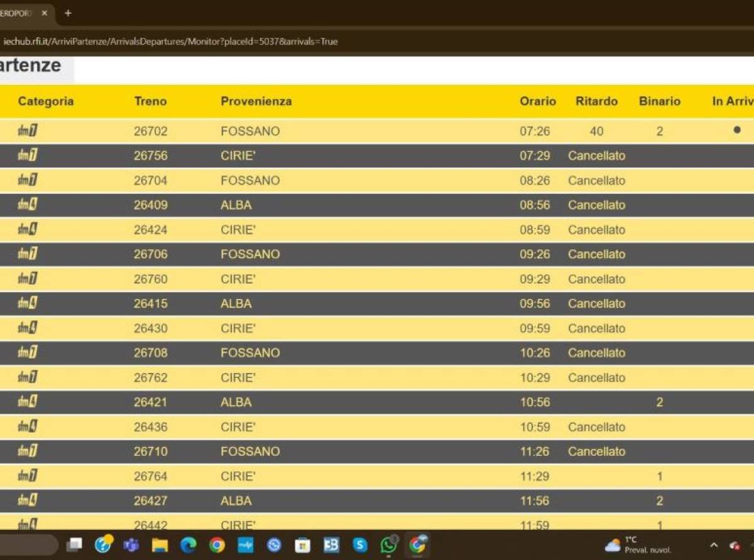Select train number 26421 from ALBA
754x560 pixels.
pos(151,402)
